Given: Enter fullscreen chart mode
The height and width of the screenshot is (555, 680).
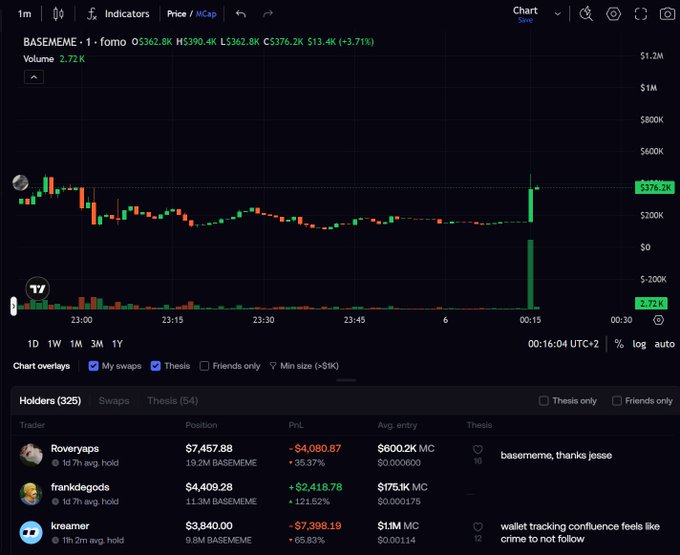Looking at the screenshot, I should pyautogui.click(x=641, y=14).
